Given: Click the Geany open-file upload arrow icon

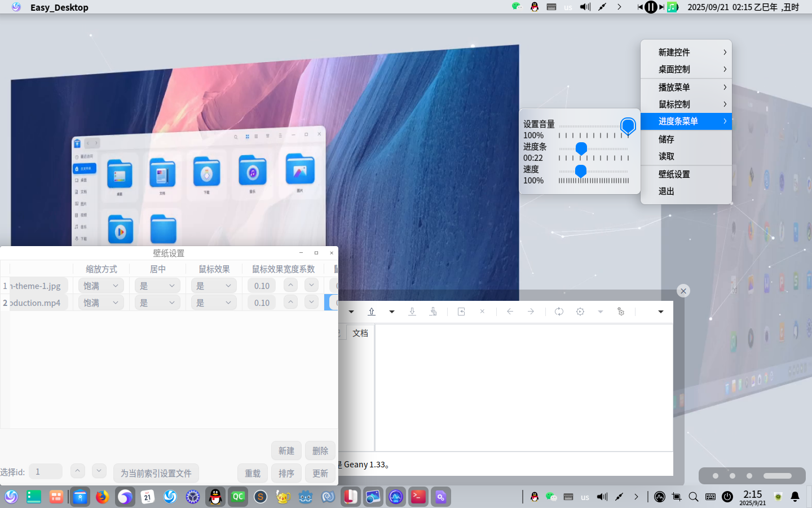Looking at the screenshot, I should (x=372, y=312).
